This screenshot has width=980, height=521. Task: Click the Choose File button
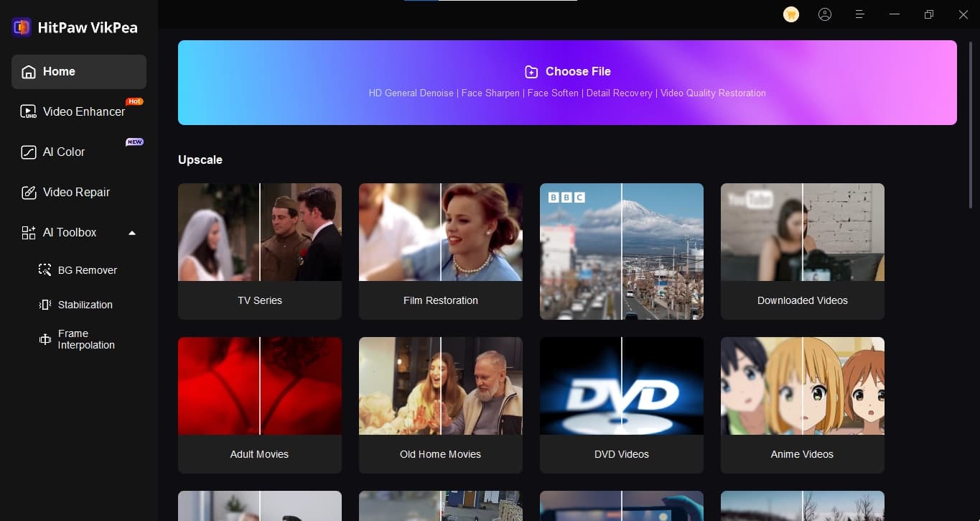[x=567, y=83]
